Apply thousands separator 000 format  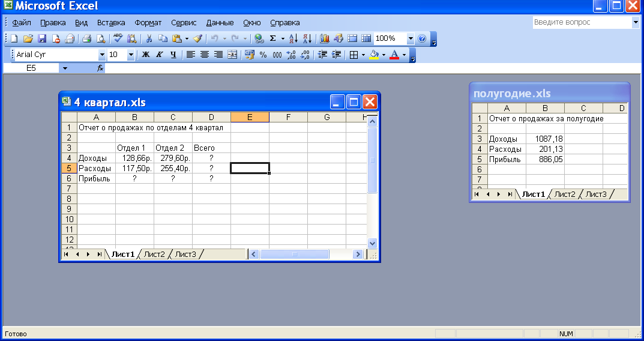pos(277,55)
